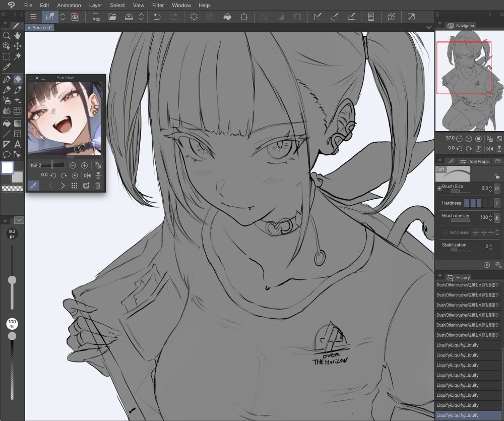Zoom out in the Navigator

pyautogui.click(x=459, y=139)
